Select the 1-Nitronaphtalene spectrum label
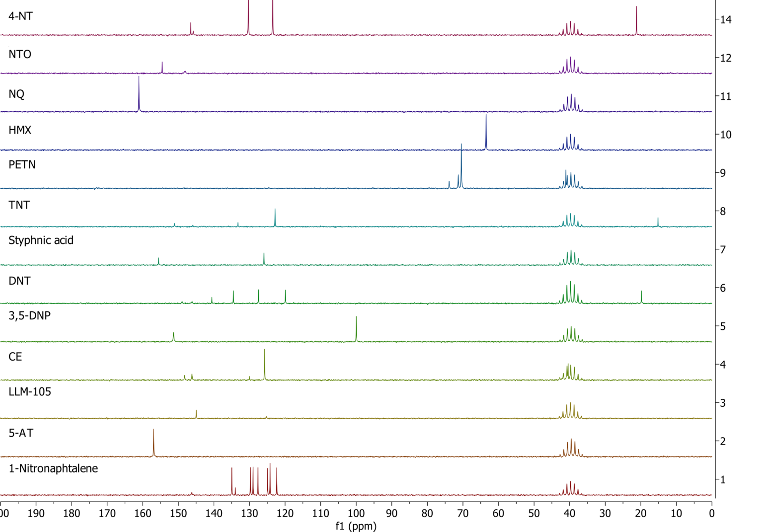The image size is (763, 532). [53, 468]
